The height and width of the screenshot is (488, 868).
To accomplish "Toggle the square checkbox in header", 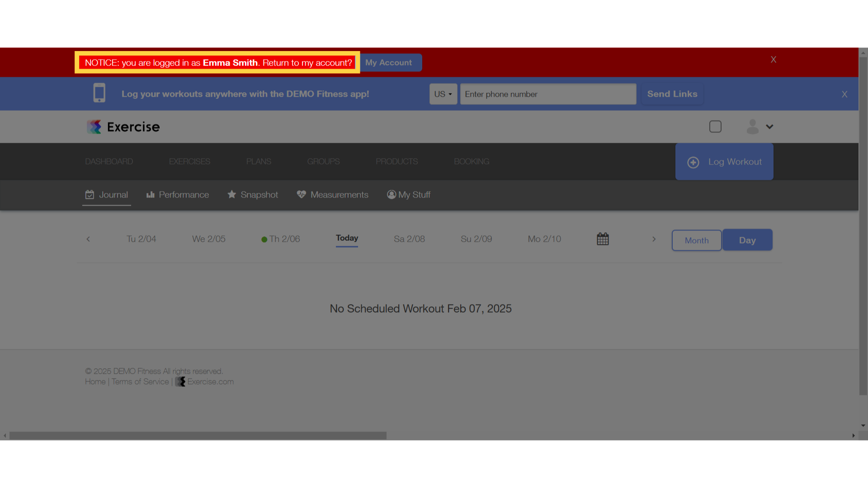I will [715, 127].
